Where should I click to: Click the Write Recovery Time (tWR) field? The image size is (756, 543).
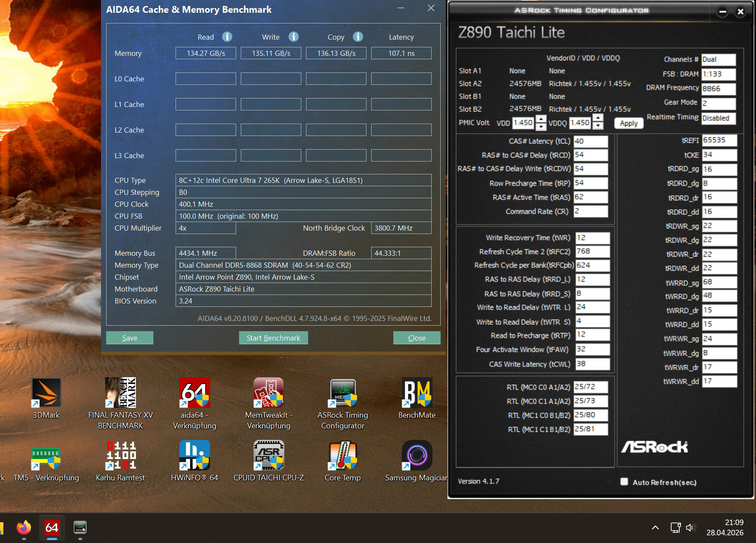point(592,237)
